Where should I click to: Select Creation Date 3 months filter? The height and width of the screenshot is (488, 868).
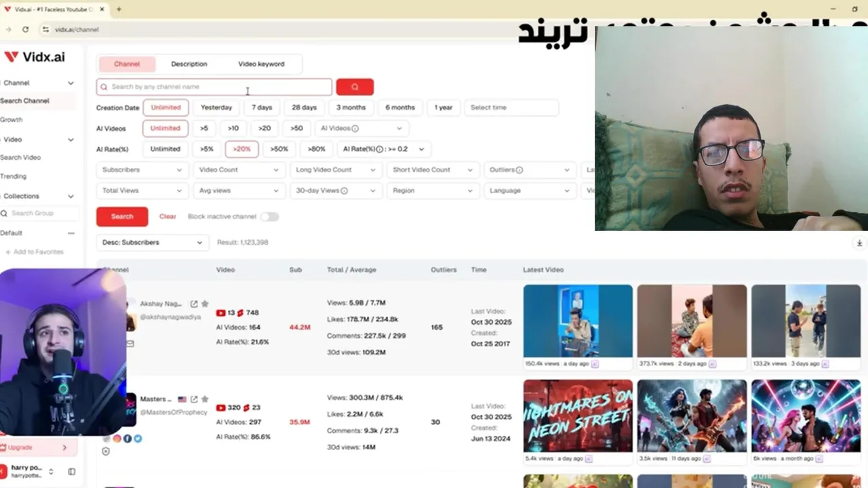pos(351,107)
